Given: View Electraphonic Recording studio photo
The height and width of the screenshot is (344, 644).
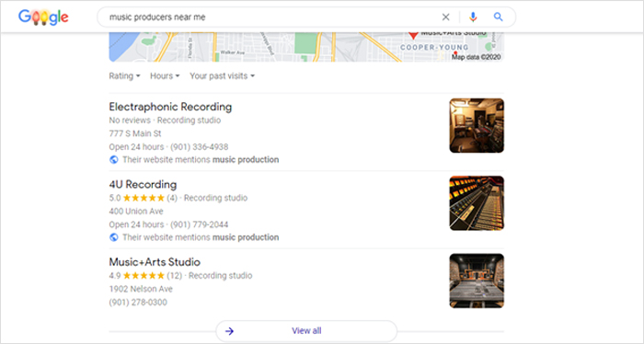Looking at the screenshot, I should 477,126.
